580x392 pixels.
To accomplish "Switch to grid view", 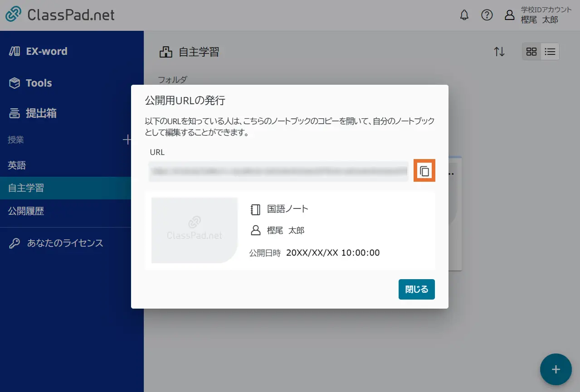I will tap(531, 52).
